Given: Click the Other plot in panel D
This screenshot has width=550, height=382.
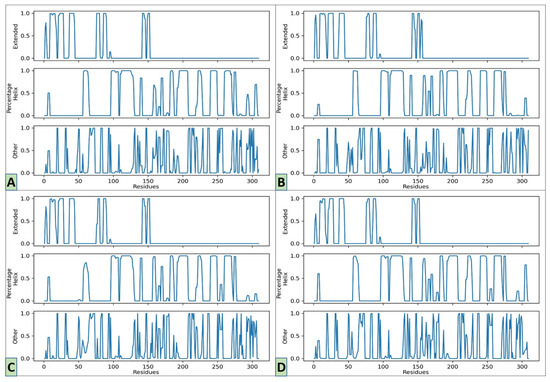Looking at the screenshot, I should pyautogui.click(x=421, y=336).
